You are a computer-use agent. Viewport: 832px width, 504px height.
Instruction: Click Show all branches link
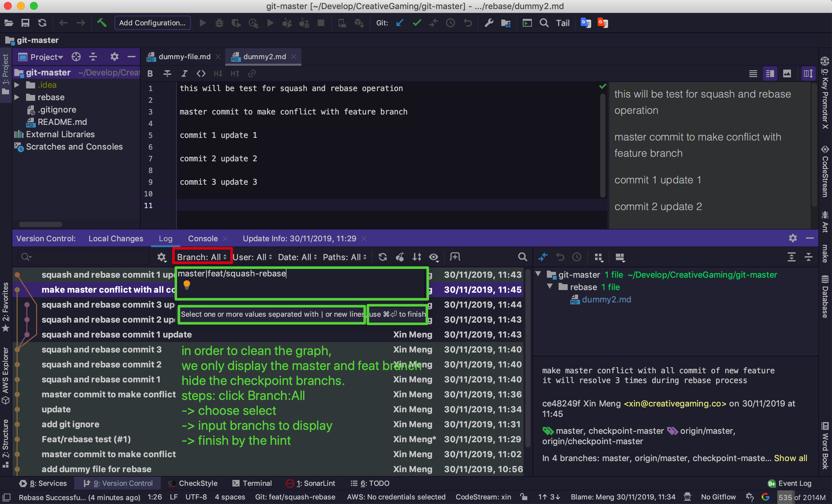click(x=790, y=458)
